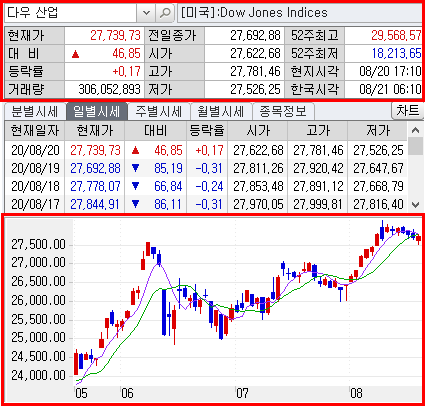Open the 월별시세 tab

pyautogui.click(x=221, y=112)
